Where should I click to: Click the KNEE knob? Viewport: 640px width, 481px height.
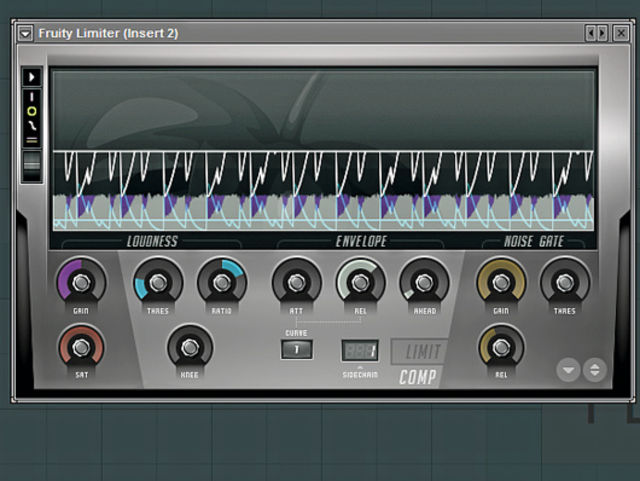click(190, 347)
